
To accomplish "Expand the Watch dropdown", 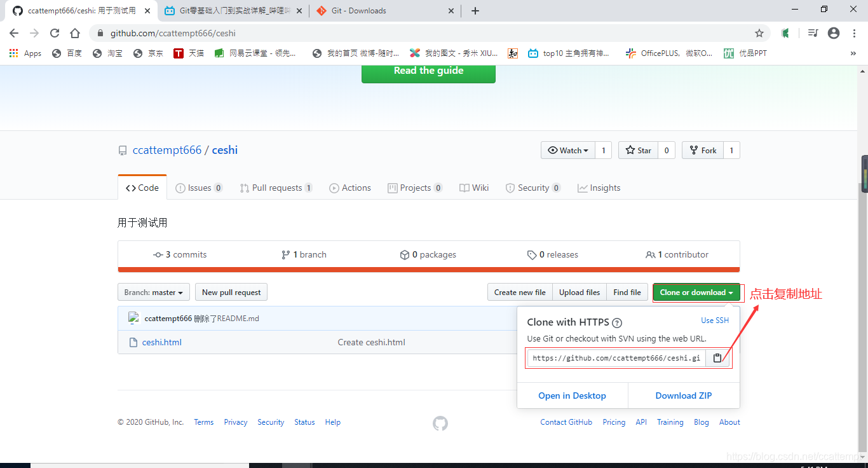I will (x=568, y=150).
